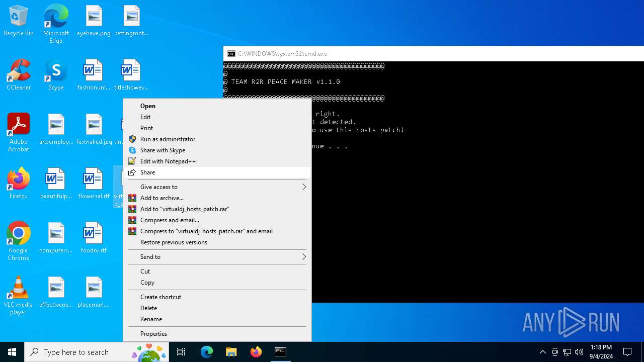The height and width of the screenshot is (362, 644).
Task: Select the titleshowev... Word document
Action: coord(131,75)
